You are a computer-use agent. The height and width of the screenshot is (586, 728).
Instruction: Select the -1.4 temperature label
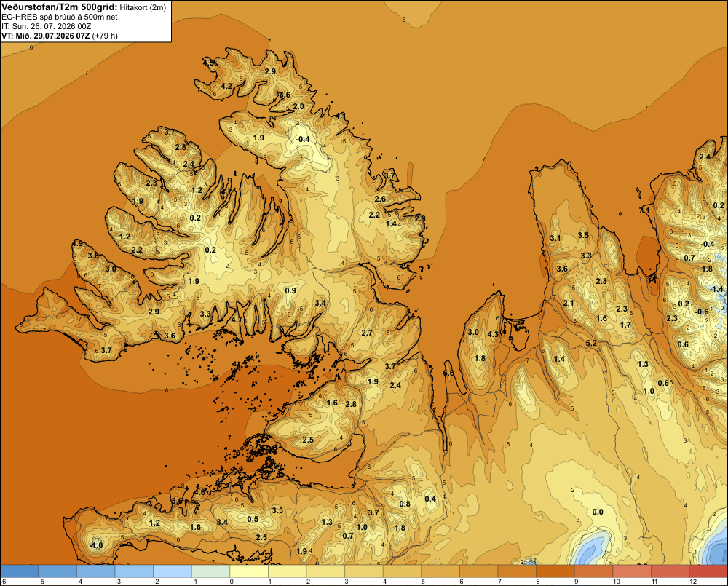(716, 289)
